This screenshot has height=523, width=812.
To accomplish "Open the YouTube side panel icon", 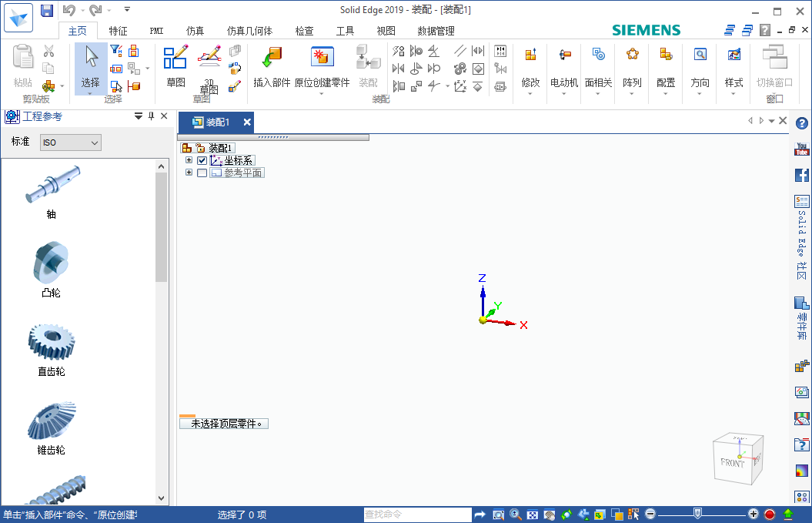I will tap(802, 149).
